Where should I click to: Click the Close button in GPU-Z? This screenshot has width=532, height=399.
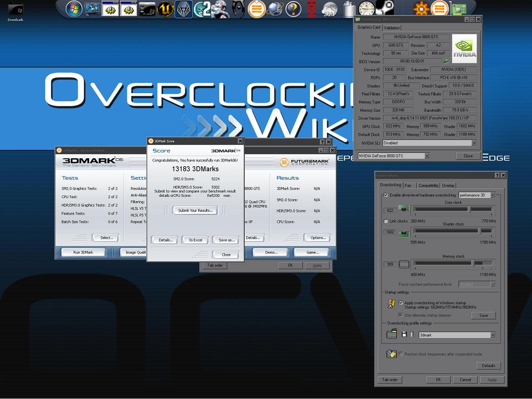[468, 156]
